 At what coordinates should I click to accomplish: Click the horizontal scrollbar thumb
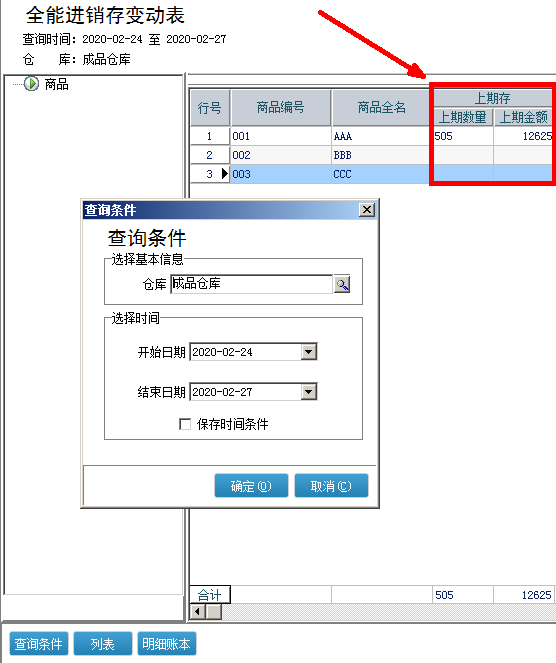[x=214, y=611]
